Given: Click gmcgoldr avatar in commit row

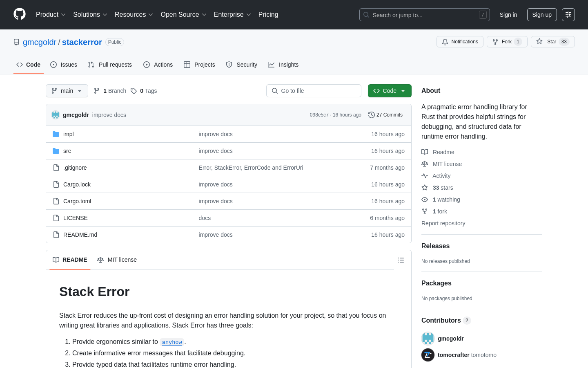Looking at the screenshot, I should [x=56, y=115].
